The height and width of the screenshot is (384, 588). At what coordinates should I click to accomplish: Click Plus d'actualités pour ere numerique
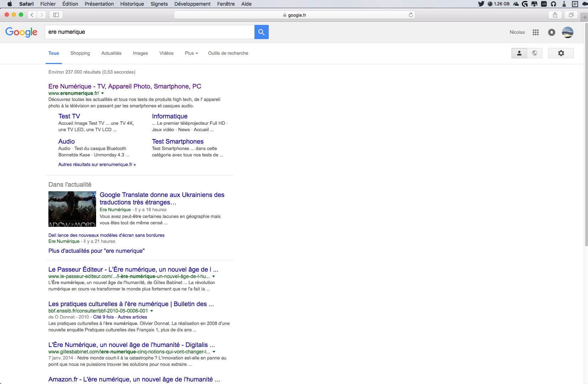click(x=96, y=251)
